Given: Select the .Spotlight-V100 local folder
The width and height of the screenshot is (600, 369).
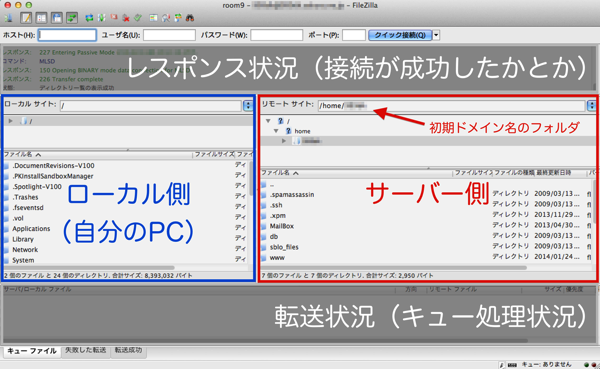Looking at the screenshot, I should point(37,186).
